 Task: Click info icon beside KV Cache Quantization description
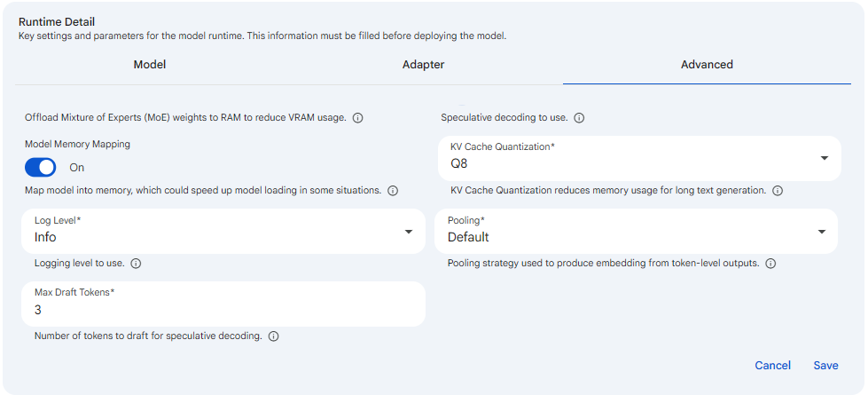pos(778,191)
